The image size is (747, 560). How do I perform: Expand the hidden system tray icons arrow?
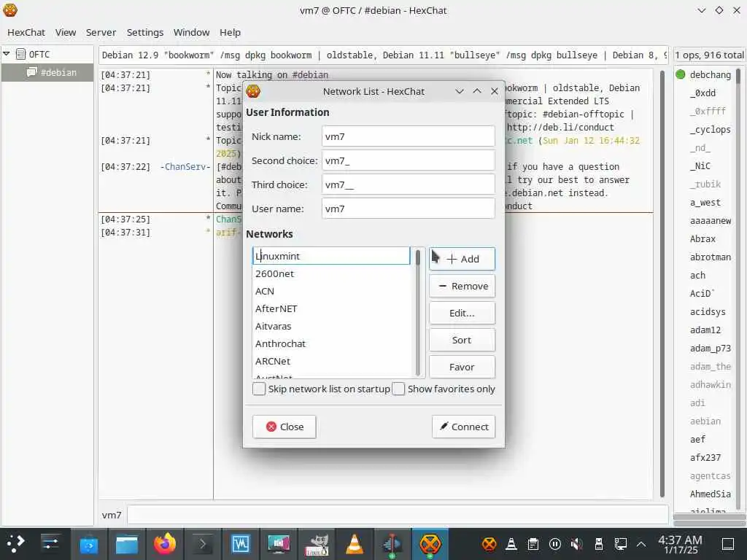coord(641,543)
